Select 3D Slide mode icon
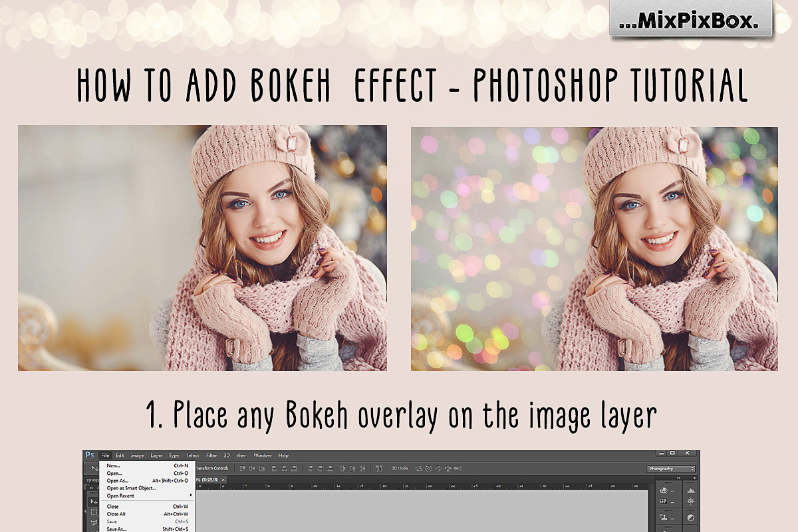Image resolution: width=798 pixels, height=532 pixels. (x=448, y=468)
